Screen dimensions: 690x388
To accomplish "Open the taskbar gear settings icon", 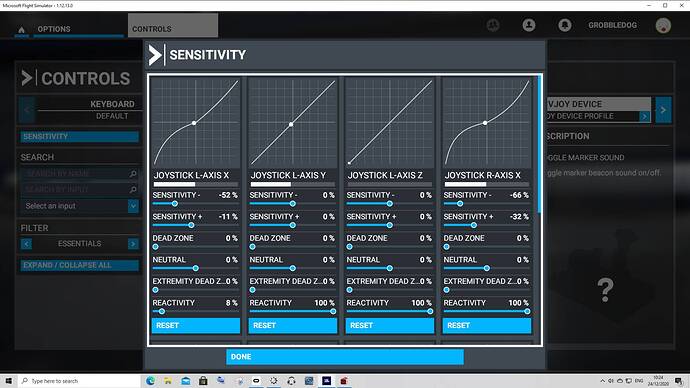I will pyautogui.click(x=274, y=381).
